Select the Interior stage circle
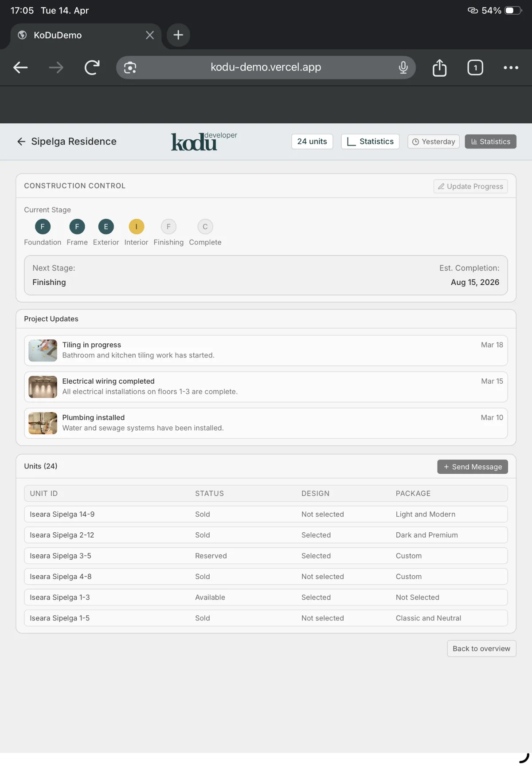The height and width of the screenshot is (766, 532). (x=136, y=227)
